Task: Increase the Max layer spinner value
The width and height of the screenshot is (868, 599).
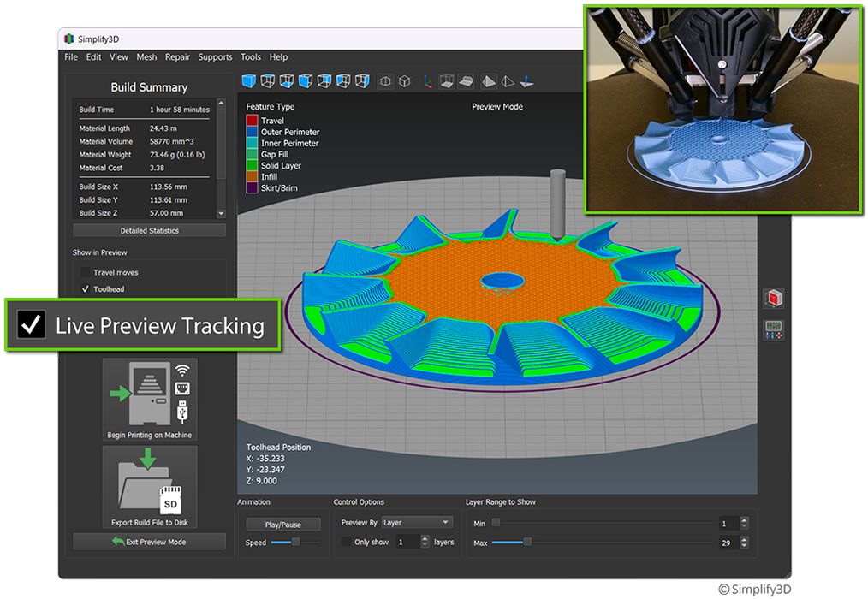Action: (744, 539)
